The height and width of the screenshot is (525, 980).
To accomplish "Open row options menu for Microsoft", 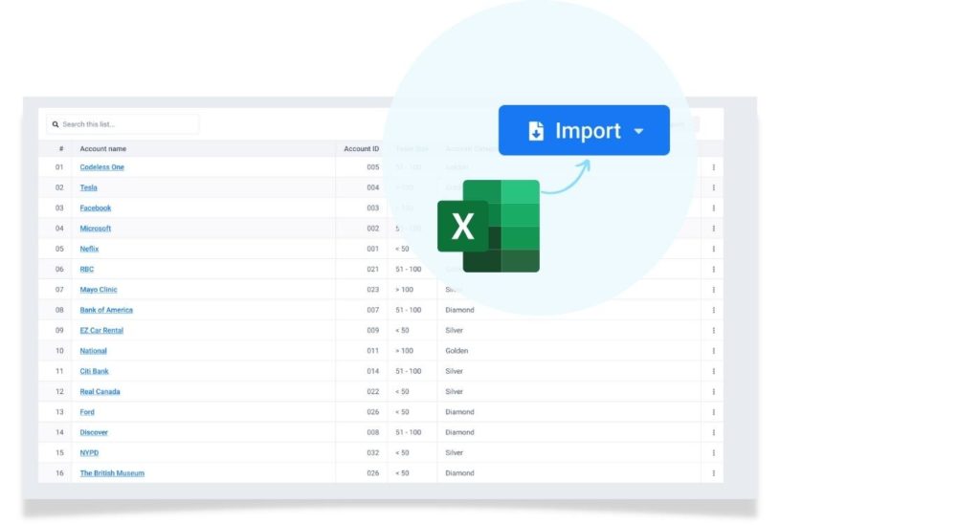I will [x=713, y=229].
